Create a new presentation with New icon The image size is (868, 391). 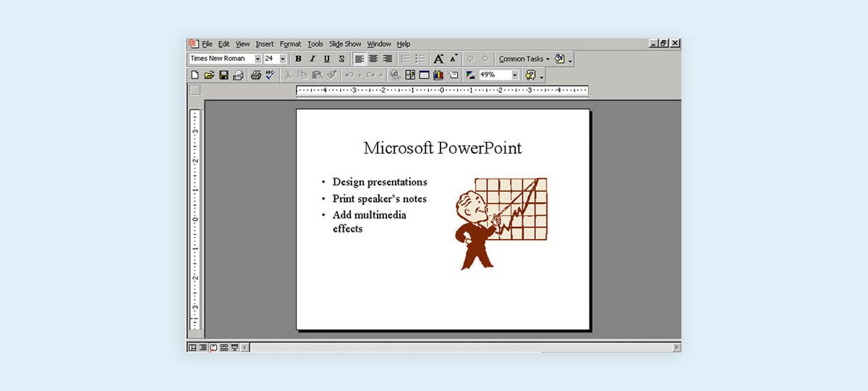(195, 75)
